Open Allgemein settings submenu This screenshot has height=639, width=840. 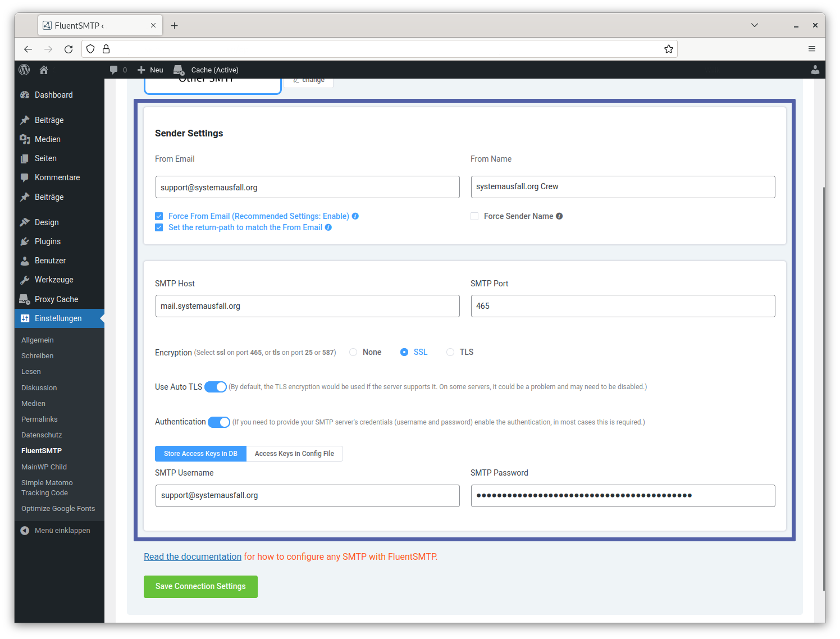pos(38,340)
